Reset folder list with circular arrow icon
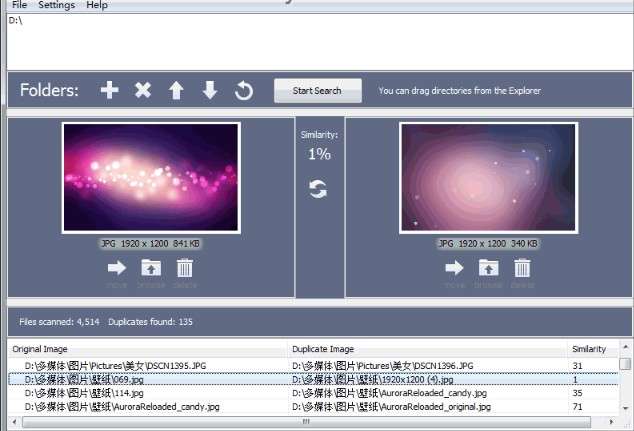The height and width of the screenshot is (431, 634). point(243,91)
